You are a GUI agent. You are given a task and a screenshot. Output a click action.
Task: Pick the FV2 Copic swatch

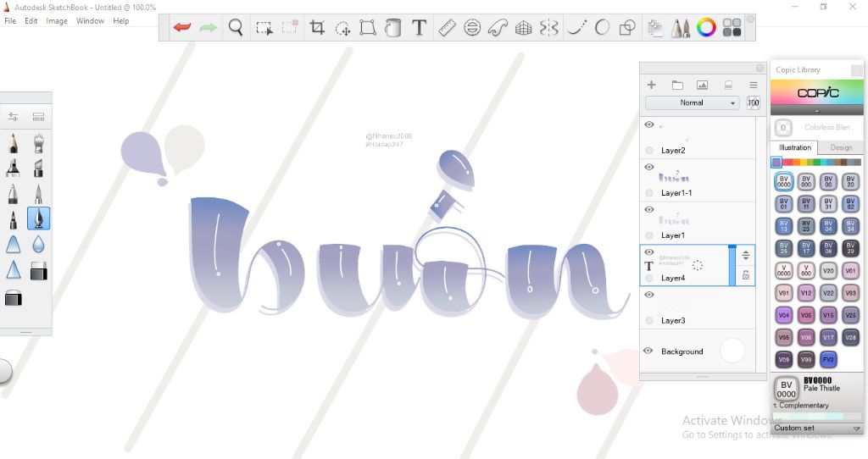click(x=828, y=359)
